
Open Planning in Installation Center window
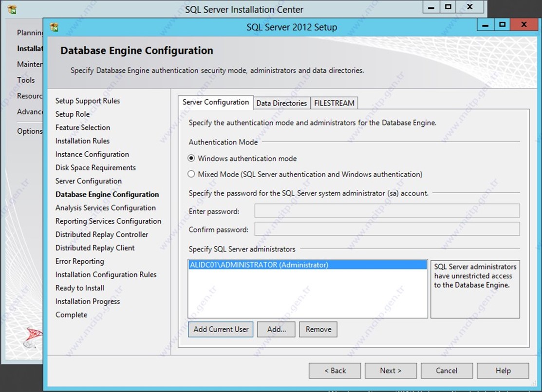30,33
